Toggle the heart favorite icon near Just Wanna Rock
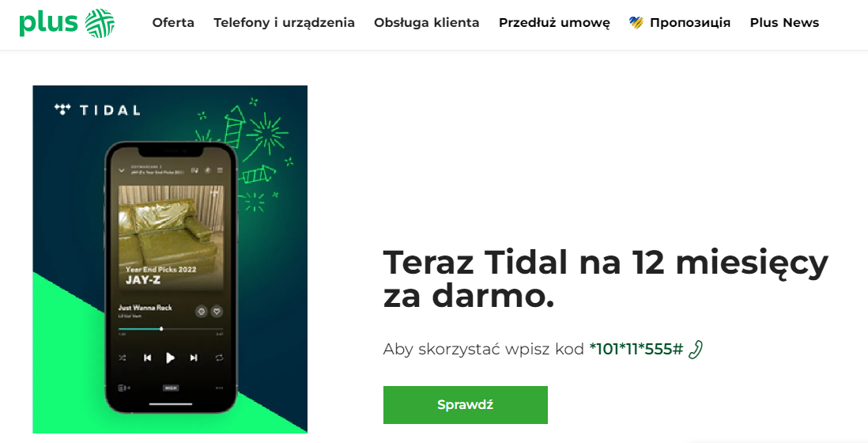The image size is (868, 443). point(217,311)
